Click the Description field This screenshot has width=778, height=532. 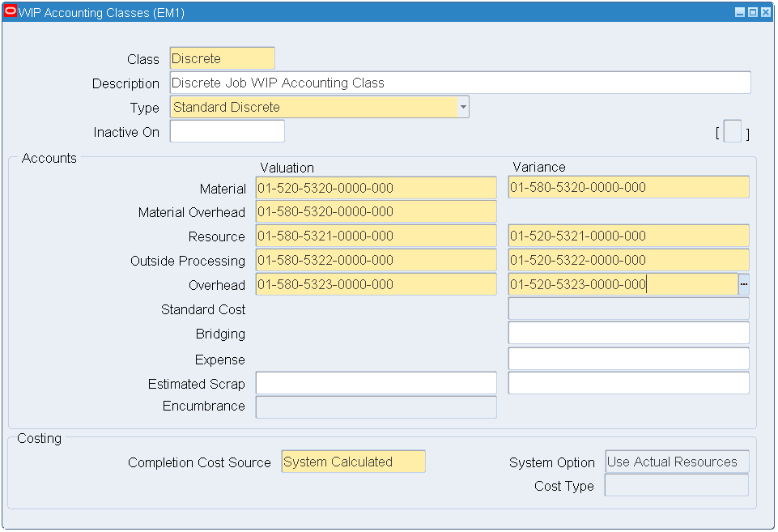(461, 83)
